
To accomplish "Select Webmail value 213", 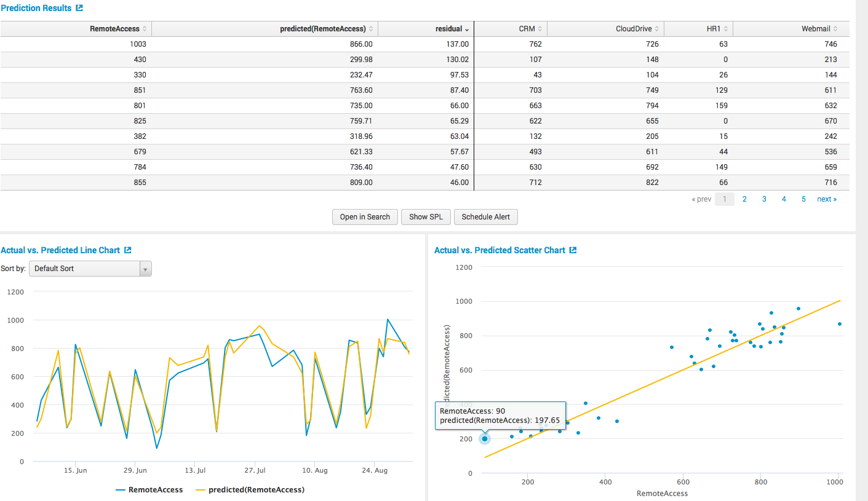I will click(830, 60).
